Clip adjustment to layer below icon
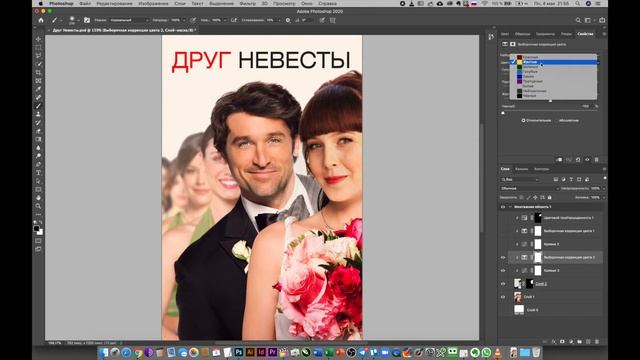 tap(559, 160)
